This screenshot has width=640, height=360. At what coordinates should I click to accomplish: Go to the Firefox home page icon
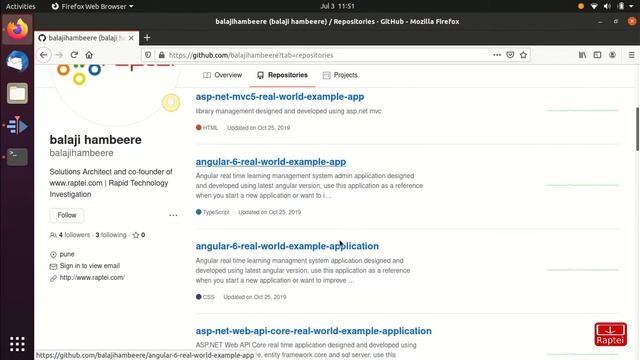[x=89, y=55]
